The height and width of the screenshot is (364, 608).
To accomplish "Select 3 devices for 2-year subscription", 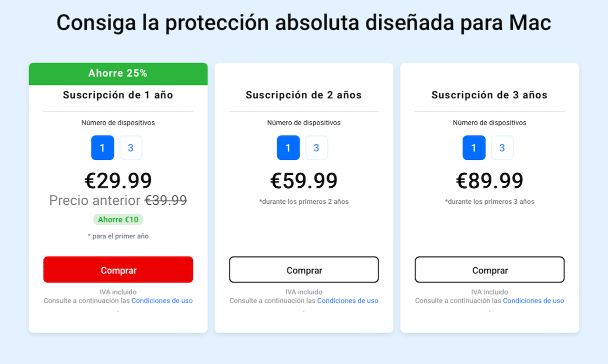I will pyautogui.click(x=316, y=148).
